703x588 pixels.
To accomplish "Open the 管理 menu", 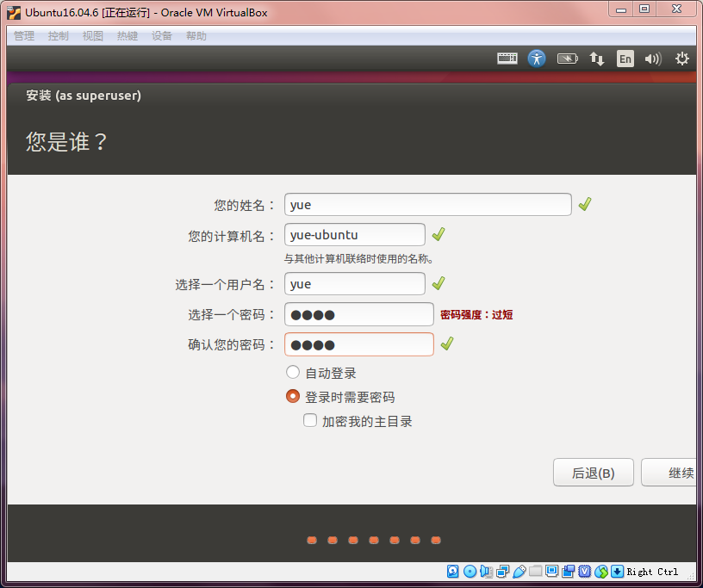I will (24, 36).
